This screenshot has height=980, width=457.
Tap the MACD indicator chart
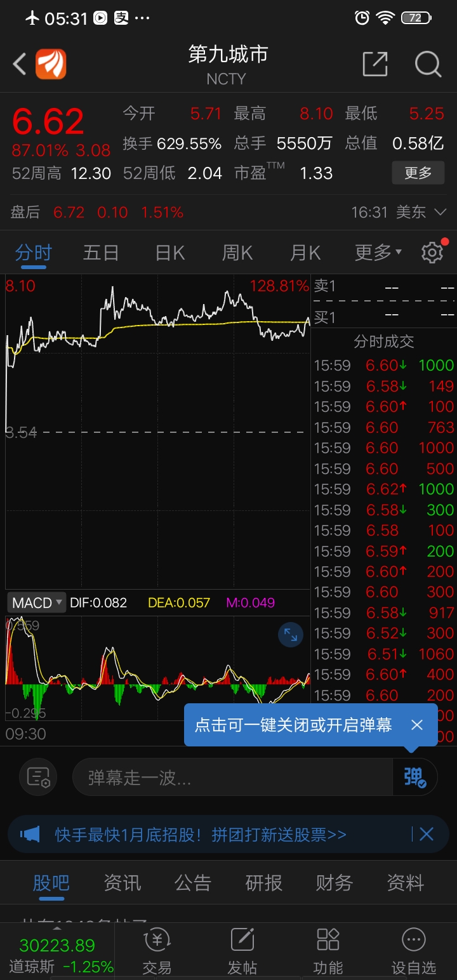[x=157, y=668]
